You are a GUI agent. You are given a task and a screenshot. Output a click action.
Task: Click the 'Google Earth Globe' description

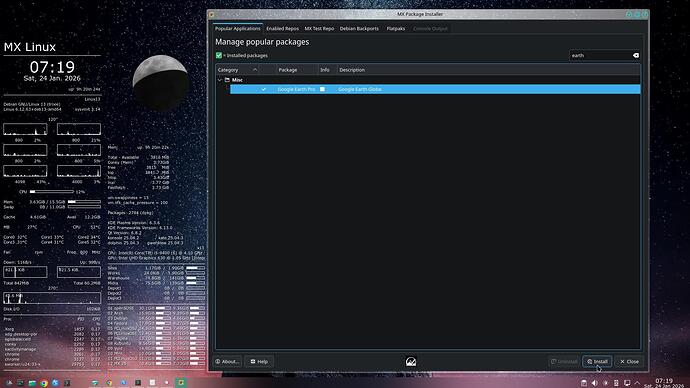(x=360, y=89)
